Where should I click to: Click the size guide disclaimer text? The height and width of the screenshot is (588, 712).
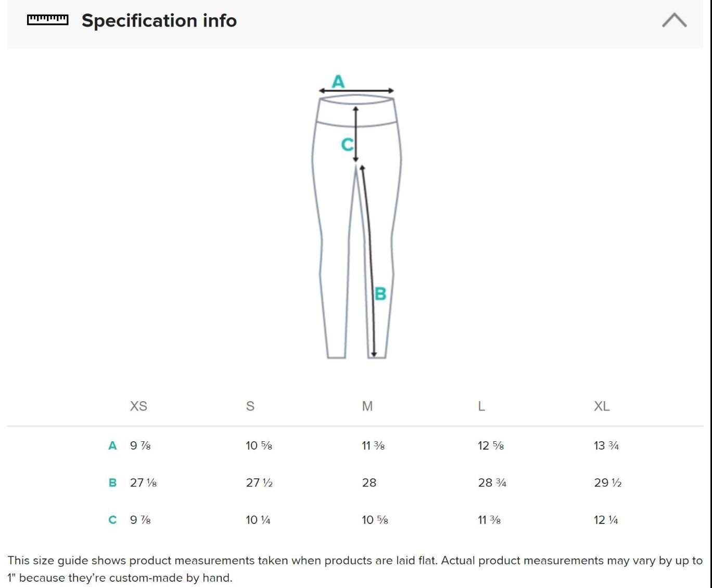pyautogui.click(x=355, y=569)
